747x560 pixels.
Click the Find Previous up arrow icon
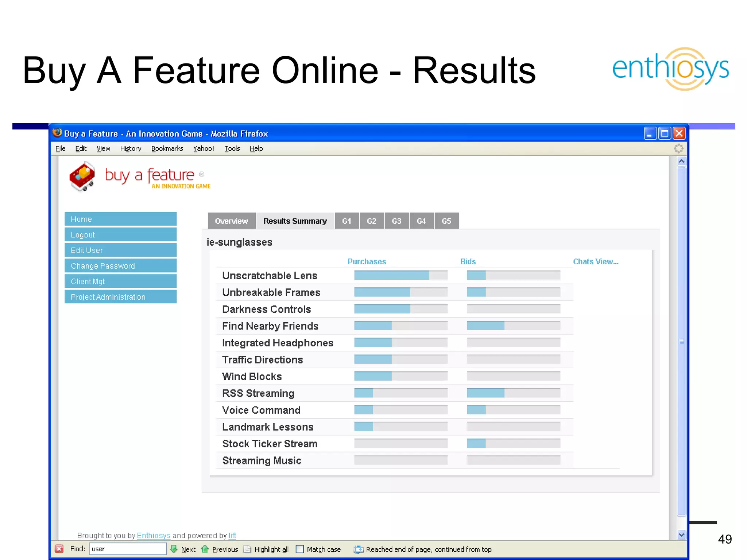205,549
